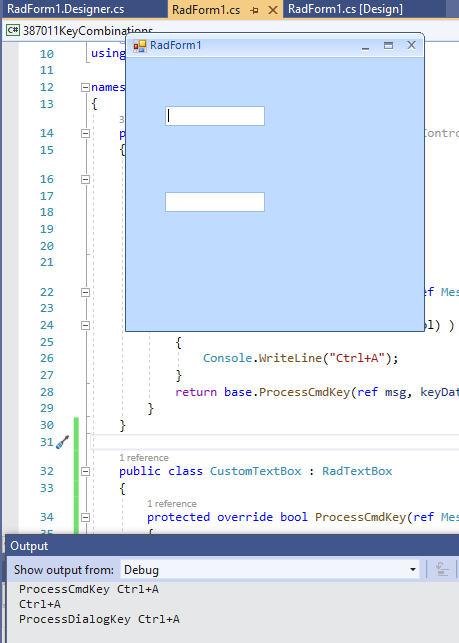
Task: Close the RadForm1 window
Action: coord(411,45)
